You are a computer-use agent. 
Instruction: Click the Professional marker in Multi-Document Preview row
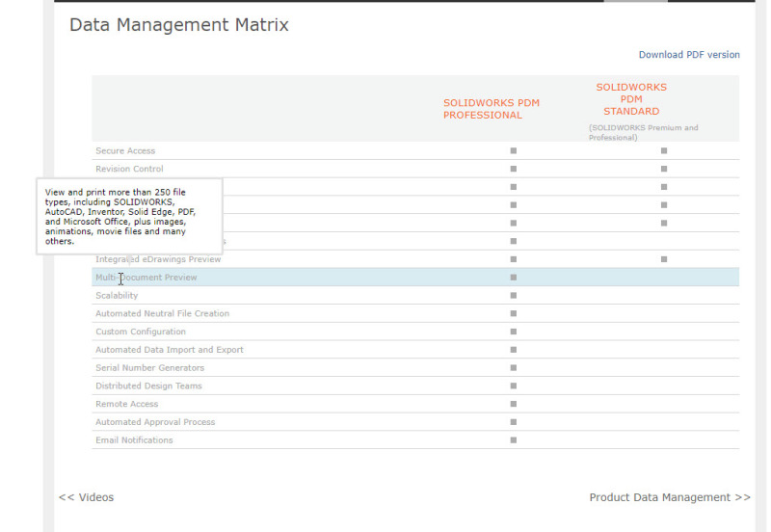pyautogui.click(x=514, y=278)
